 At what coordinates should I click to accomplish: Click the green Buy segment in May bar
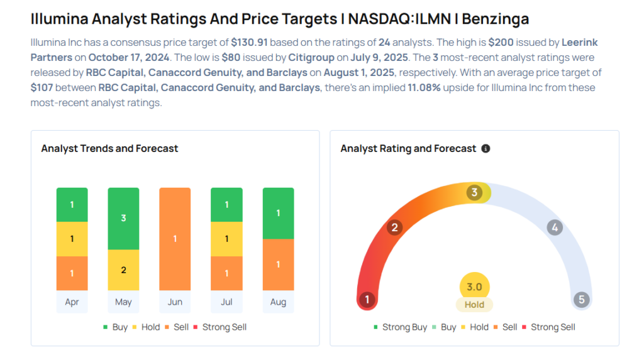point(123,218)
